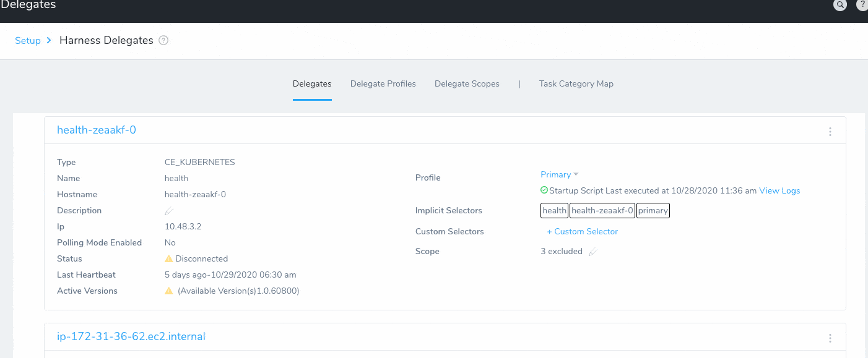Click the health-zeaakf-0 implicit selector tag

tap(602, 210)
